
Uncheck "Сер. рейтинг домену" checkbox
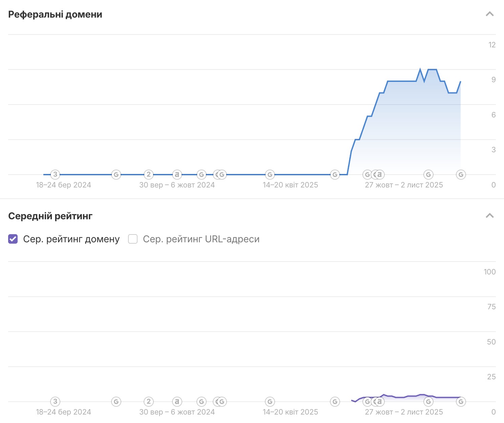tap(13, 239)
